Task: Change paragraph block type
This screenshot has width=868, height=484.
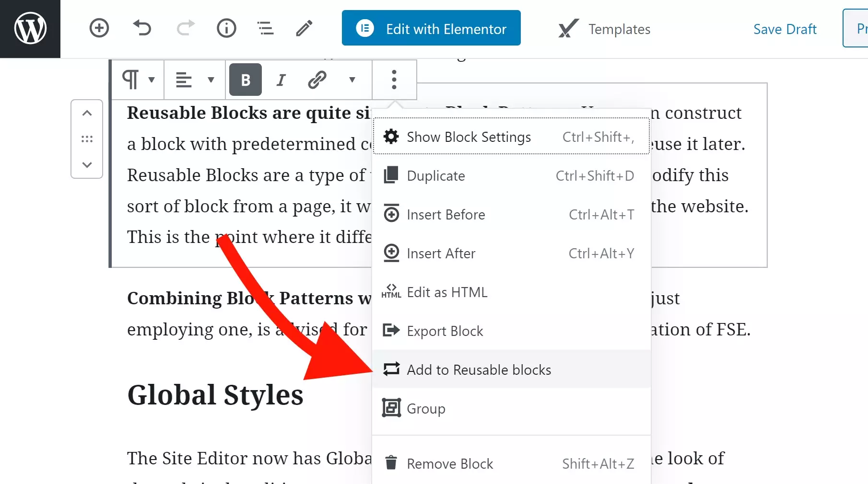Action: tap(138, 80)
